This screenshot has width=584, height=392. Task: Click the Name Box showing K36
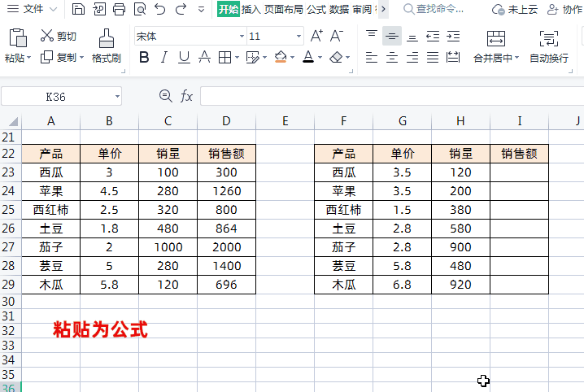(62, 97)
